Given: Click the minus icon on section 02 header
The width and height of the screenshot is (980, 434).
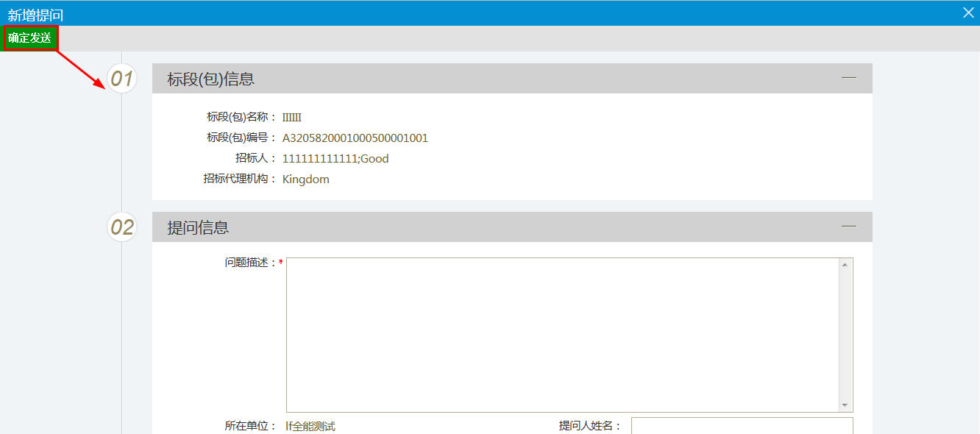Looking at the screenshot, I should pos(848,227).
